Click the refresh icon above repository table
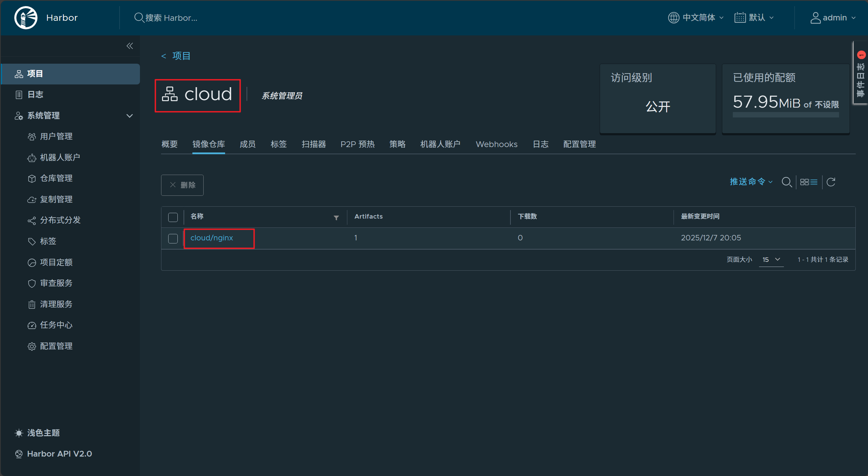Image resolution: width=868 pixels, height=476 pixels. pos(831,182)
